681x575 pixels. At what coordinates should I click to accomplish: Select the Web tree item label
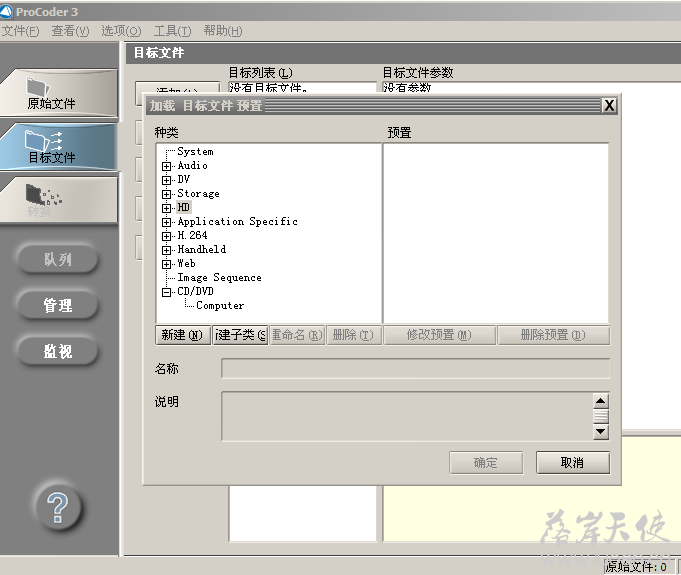pyautogui.click(x=186, y=264)
